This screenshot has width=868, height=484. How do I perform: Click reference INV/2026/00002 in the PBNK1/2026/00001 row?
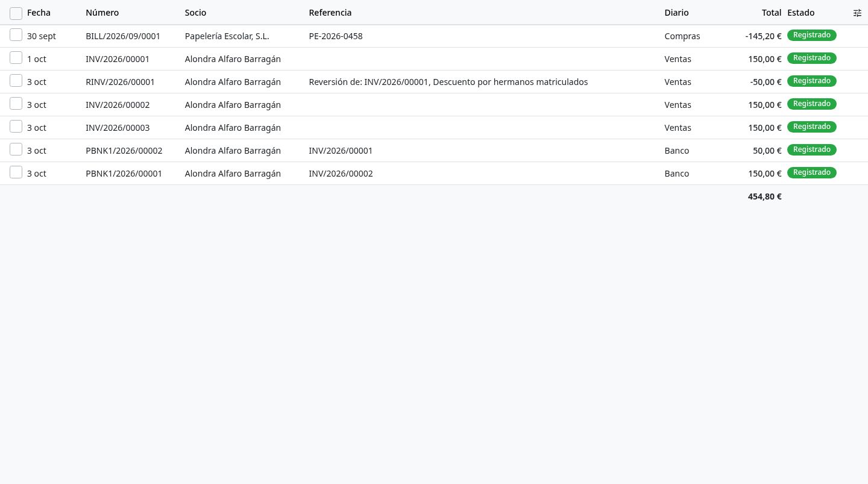click(x=341, y=174)
